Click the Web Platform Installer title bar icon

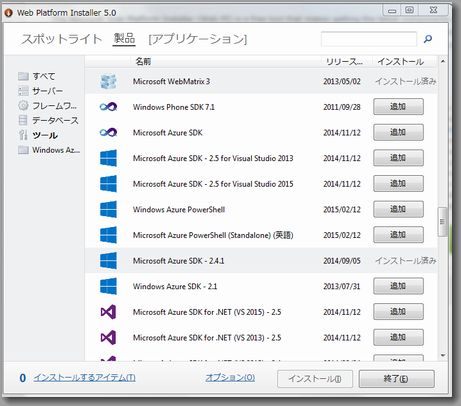(8, 13)
